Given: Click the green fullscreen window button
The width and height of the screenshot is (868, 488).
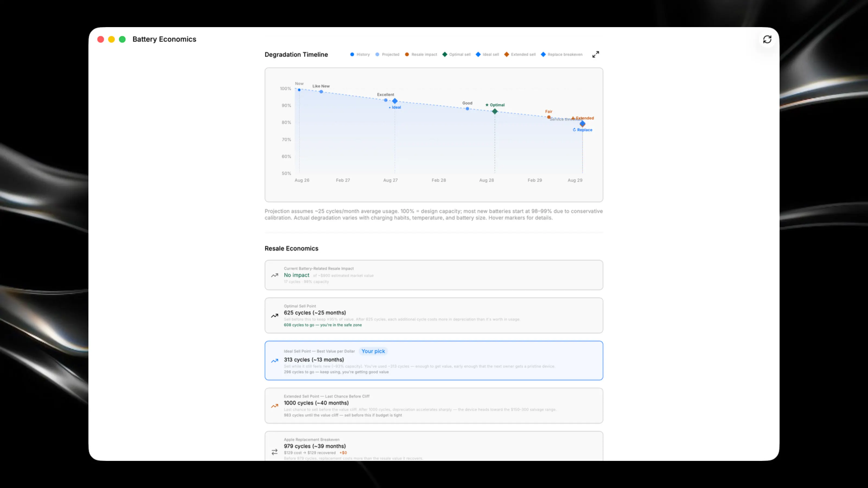Looking at the screenshot, I should pyautogui.click(x=122, y=39).
